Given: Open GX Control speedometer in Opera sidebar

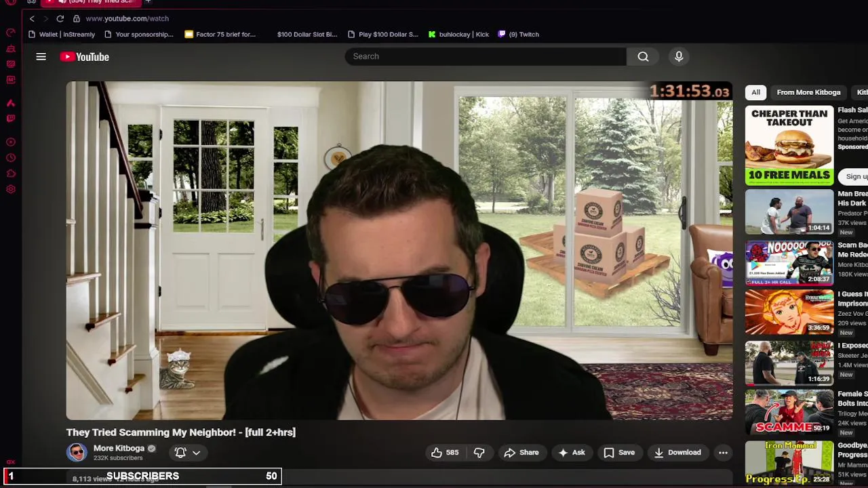Looking at the screenshot, I should tap(11, 33).
